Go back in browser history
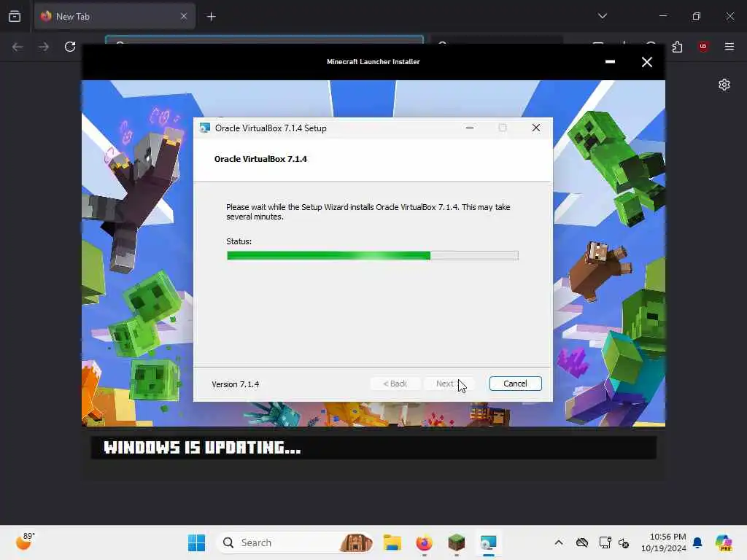 pyautogui.click(x=18, y=47)
